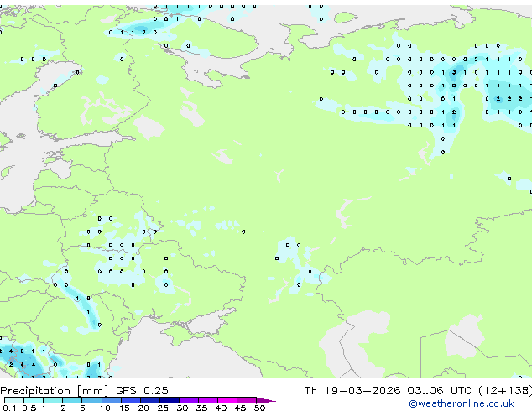Click the '(12+138)' forecast offset text
The width and height of the screenshot is (532, 411).
tap(505, 390)
